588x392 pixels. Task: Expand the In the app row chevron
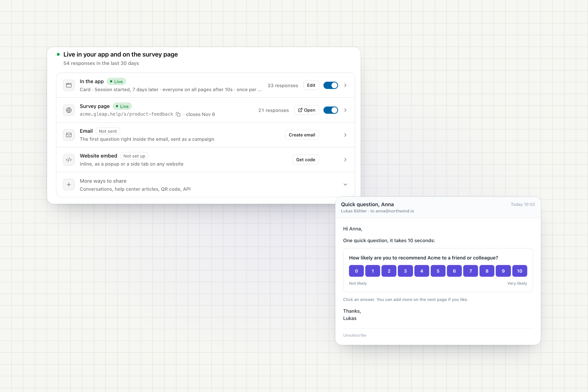[345, 85]
